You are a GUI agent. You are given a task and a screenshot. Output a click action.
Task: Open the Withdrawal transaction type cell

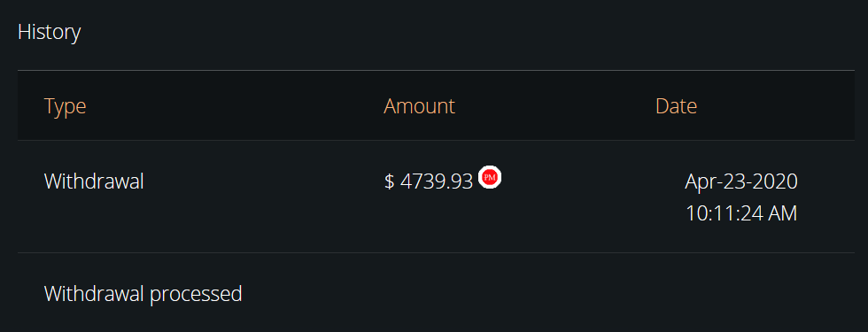(94, 181)
